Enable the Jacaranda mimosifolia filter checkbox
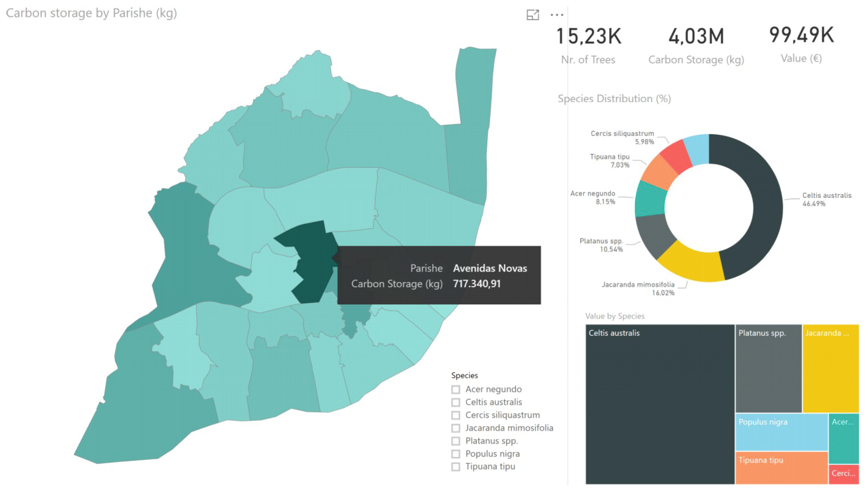The image size is (868, 492). [x=456, y=428]
